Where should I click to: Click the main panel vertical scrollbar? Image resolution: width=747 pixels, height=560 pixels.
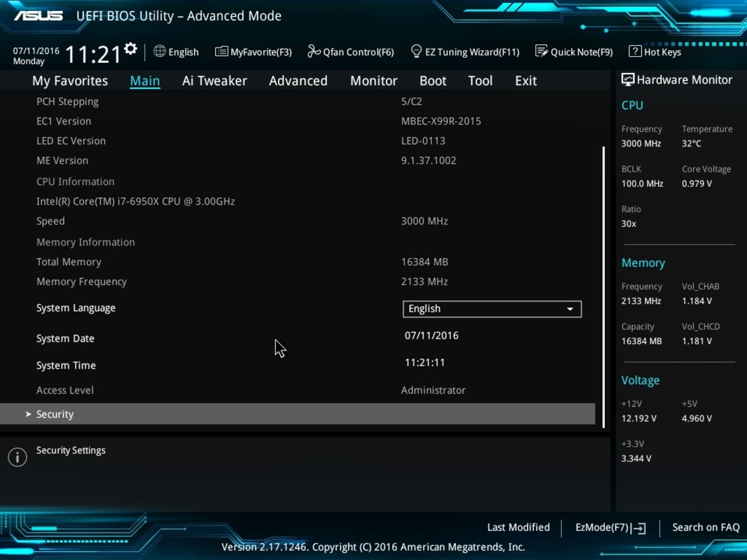pos(604,287)
